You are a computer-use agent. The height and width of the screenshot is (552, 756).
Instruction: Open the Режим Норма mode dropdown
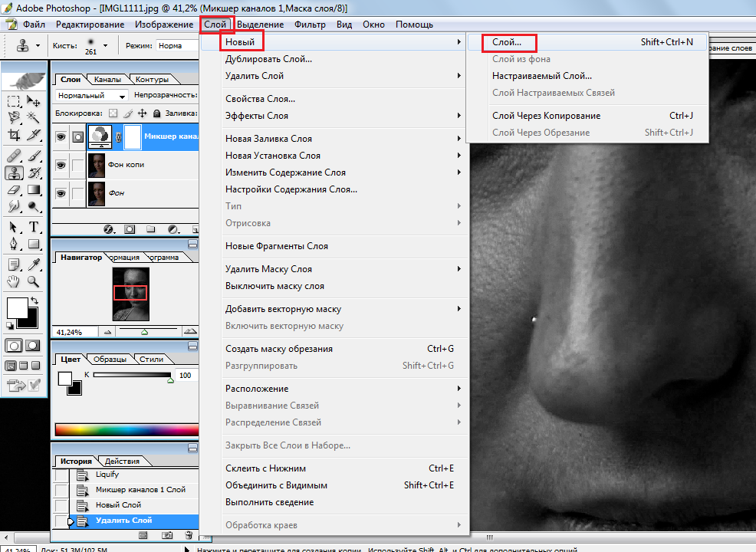coord(177,46)
